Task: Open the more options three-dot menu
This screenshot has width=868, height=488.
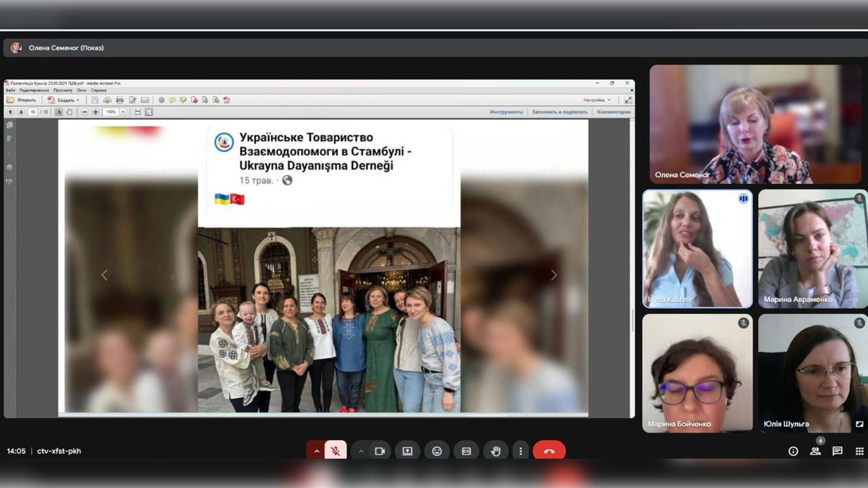Action: click(521, 451)
